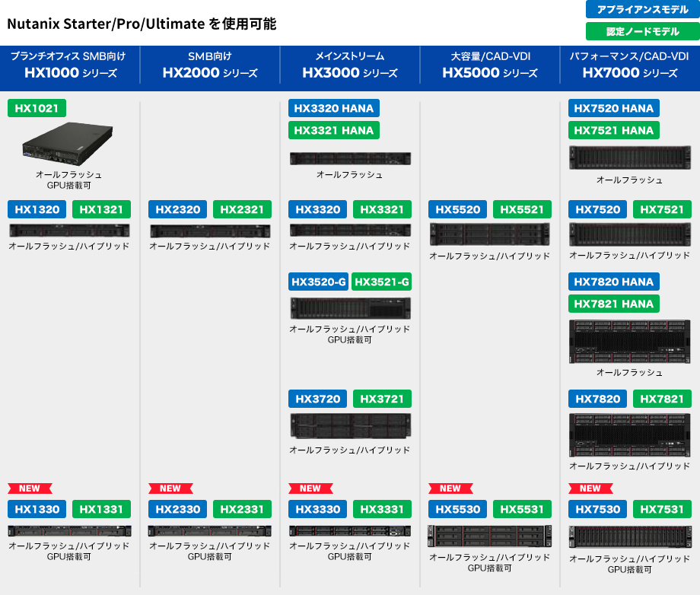Click "オールフラッシュ/ハイブリッド" caption under HX5520
Screen dimensions: 700x595
pos(490,256)
